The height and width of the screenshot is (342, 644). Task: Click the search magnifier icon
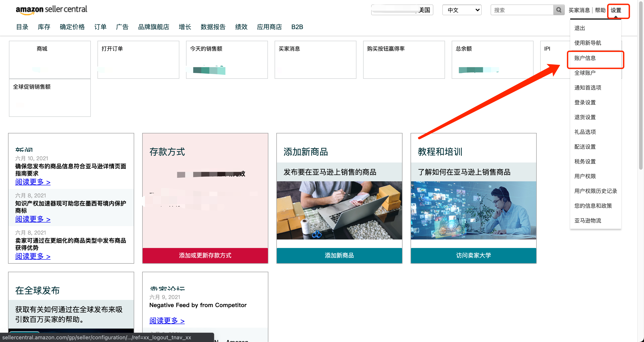[x=559, y=10]
